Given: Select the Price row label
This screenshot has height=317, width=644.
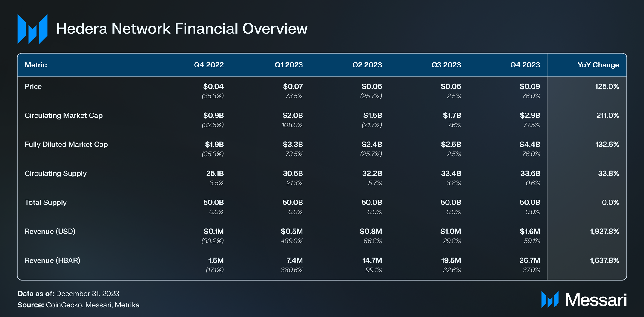Looking at the screenshot, I should point(33,86).
